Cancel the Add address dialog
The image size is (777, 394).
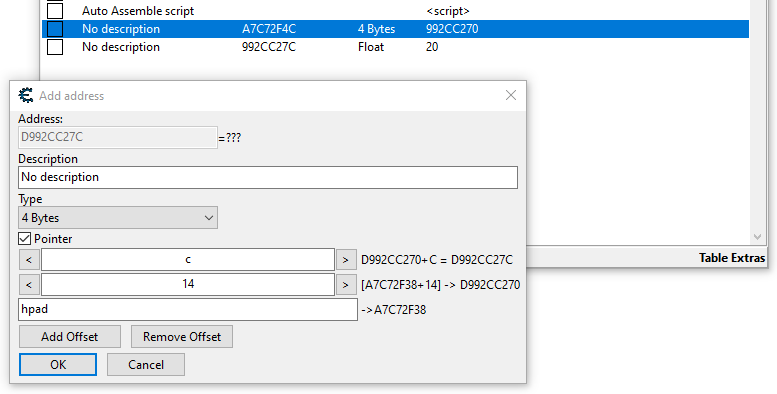[146, 365]
